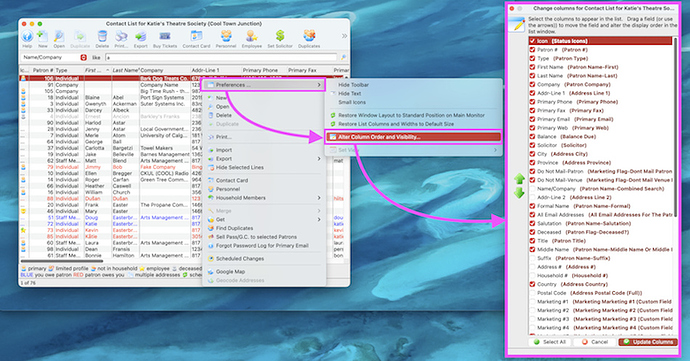Viewport: 690px width, 361px height.
Task: Expand hidden toolbar items with the chevron
Action: (x=344, y=36)
